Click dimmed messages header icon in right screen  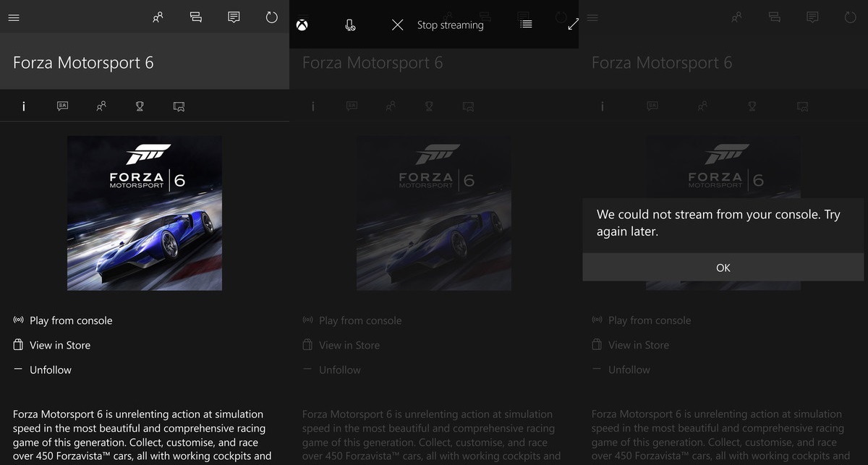tap(812, 17)
